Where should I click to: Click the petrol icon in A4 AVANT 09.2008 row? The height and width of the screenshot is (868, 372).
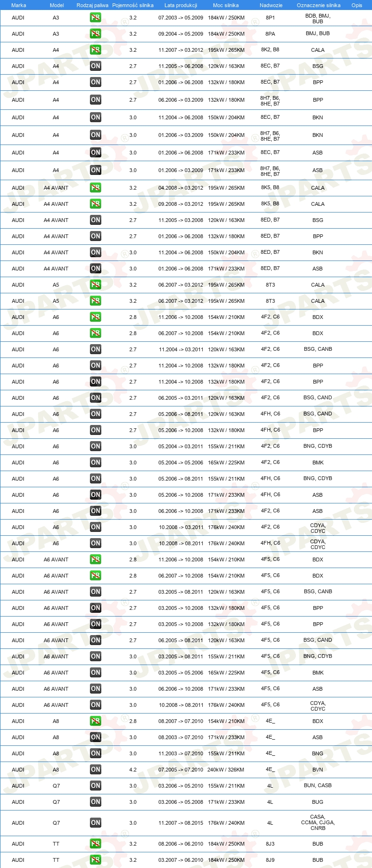point(96,204)
